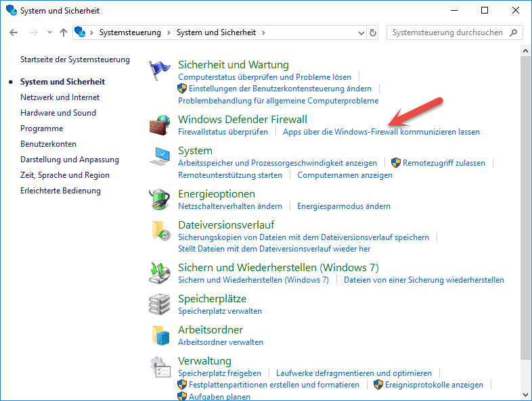Open the Arbeitsordner icon
The height and width of the screenshot is (401, 532).
pos(160,335)
